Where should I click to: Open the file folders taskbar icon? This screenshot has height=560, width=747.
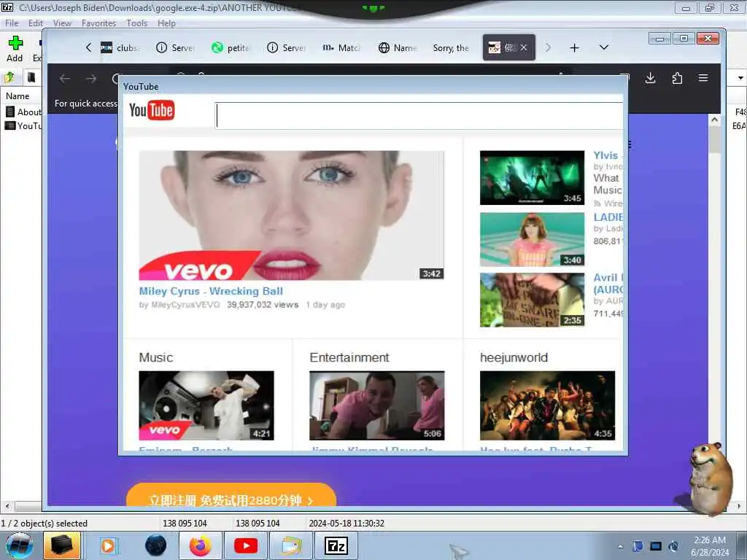coord(291,545)
